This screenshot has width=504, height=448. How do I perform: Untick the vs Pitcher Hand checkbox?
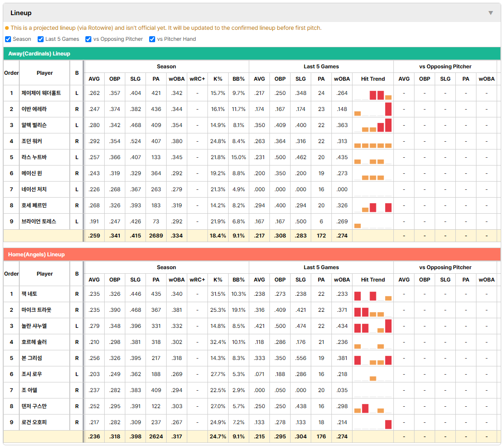point(152,39)
